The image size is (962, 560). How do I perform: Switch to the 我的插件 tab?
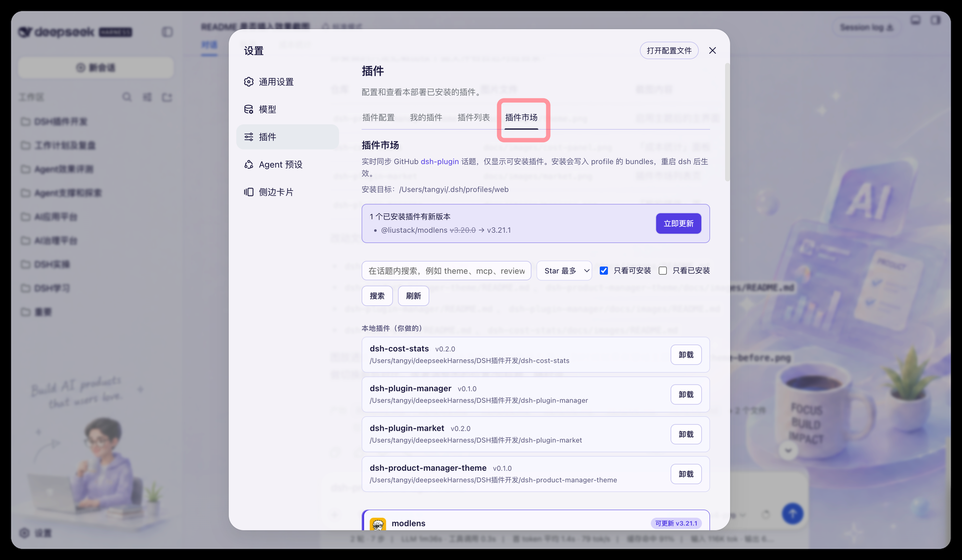pos(426,117)
